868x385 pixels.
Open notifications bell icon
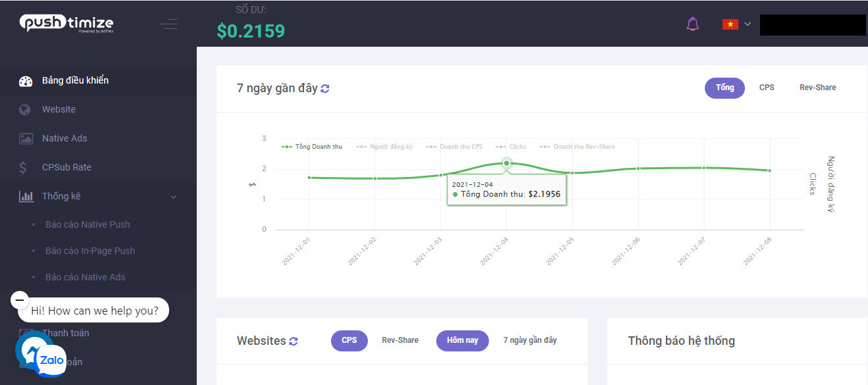pos(692,24)
